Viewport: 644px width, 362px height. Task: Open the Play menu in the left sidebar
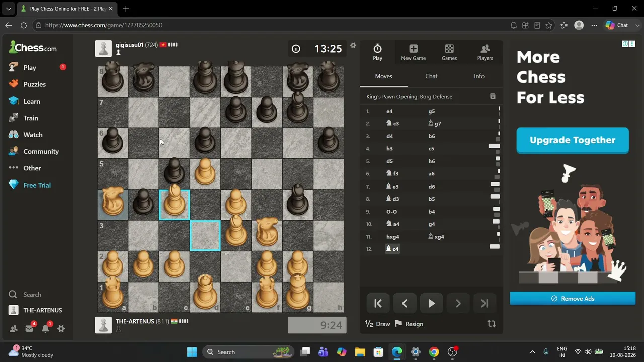(23, 68)
